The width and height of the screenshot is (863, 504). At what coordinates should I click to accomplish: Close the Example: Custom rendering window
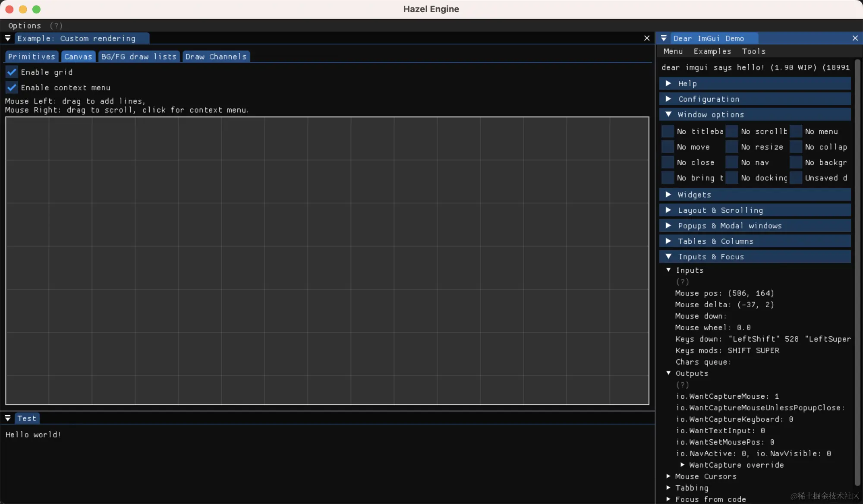647,38
